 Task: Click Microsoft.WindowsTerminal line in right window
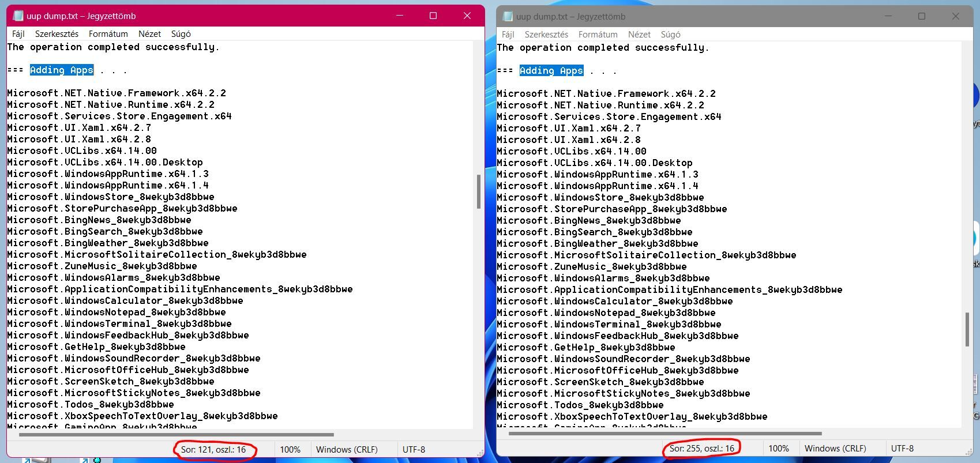click(x=609, y=324)
